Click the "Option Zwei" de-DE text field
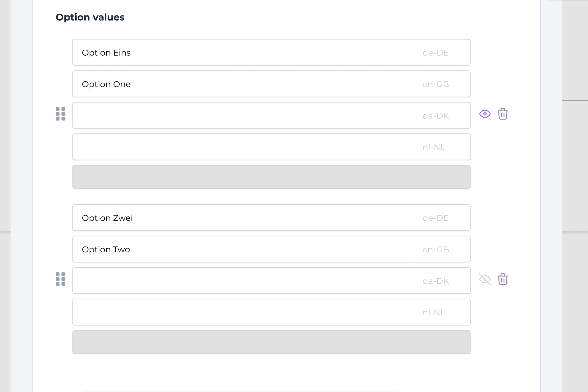This screenshot has width=588, height=392. pyautogui.click(x=245, y=218)
